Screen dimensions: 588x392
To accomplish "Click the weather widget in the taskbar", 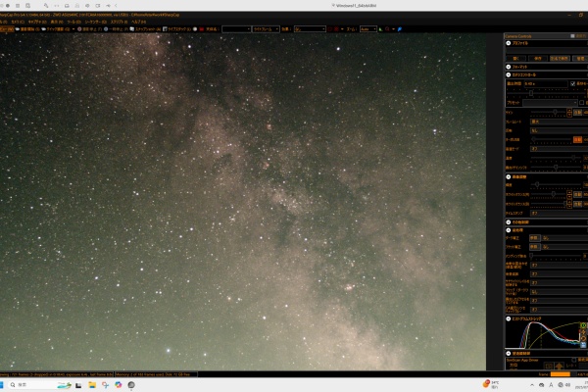I will [x=491, y=384].
